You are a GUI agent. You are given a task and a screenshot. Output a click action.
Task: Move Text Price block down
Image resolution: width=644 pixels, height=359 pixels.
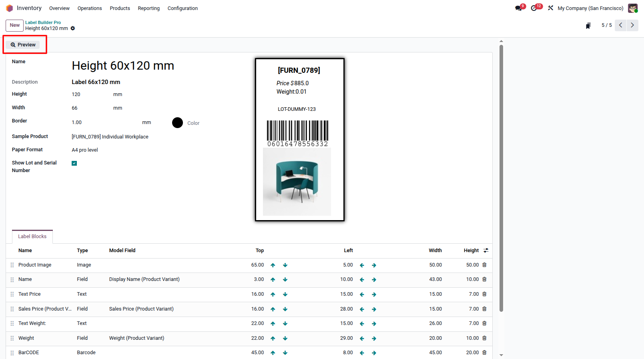pos(285,295)
